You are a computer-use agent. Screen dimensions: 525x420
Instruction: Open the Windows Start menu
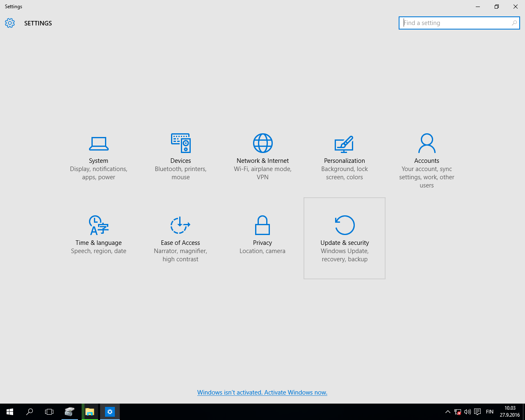10,412
